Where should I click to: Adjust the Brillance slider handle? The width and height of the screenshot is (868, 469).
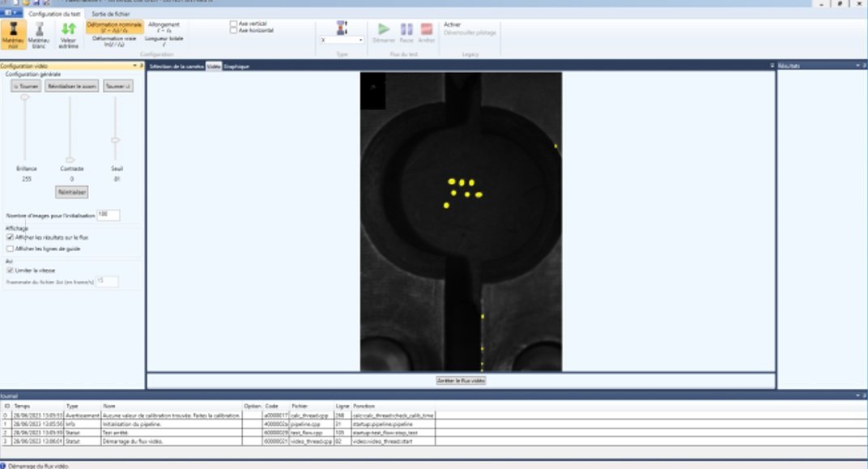pos(24,97)
